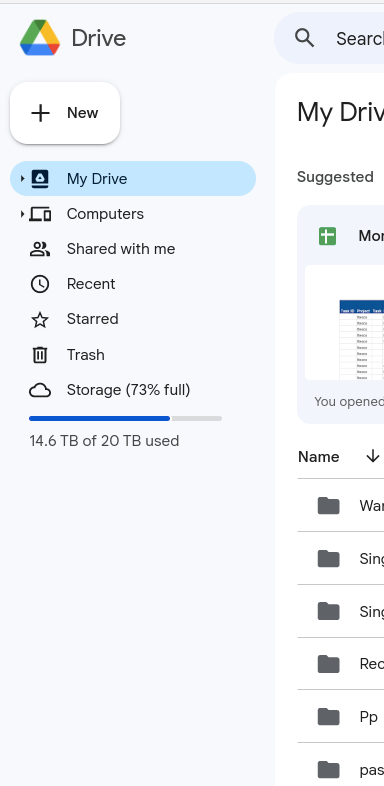
Task: Click the Shared with me people icon
Action: point(40,249)
